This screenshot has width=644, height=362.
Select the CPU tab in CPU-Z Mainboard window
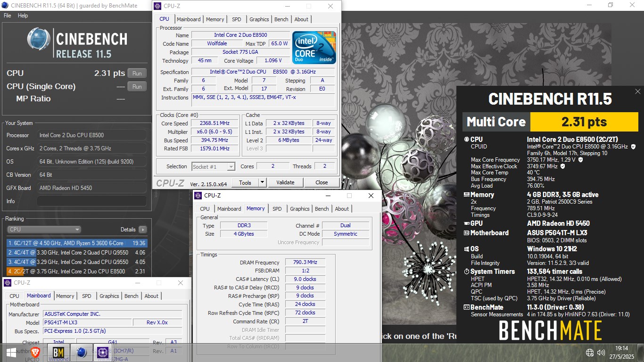[x=15, y=296]
